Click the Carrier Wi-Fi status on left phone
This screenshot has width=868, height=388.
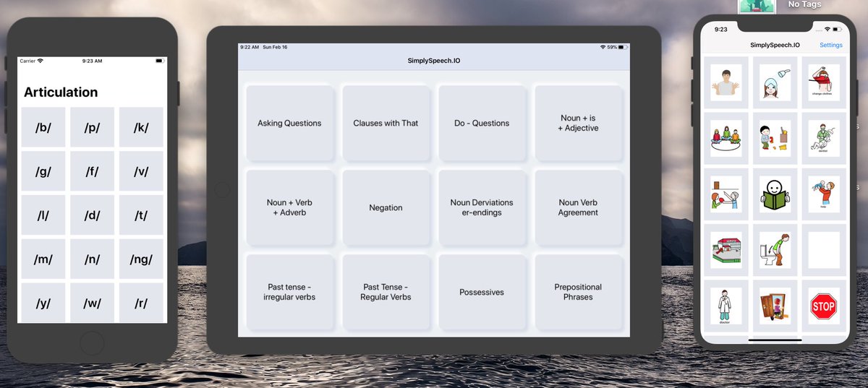point(32,61)
